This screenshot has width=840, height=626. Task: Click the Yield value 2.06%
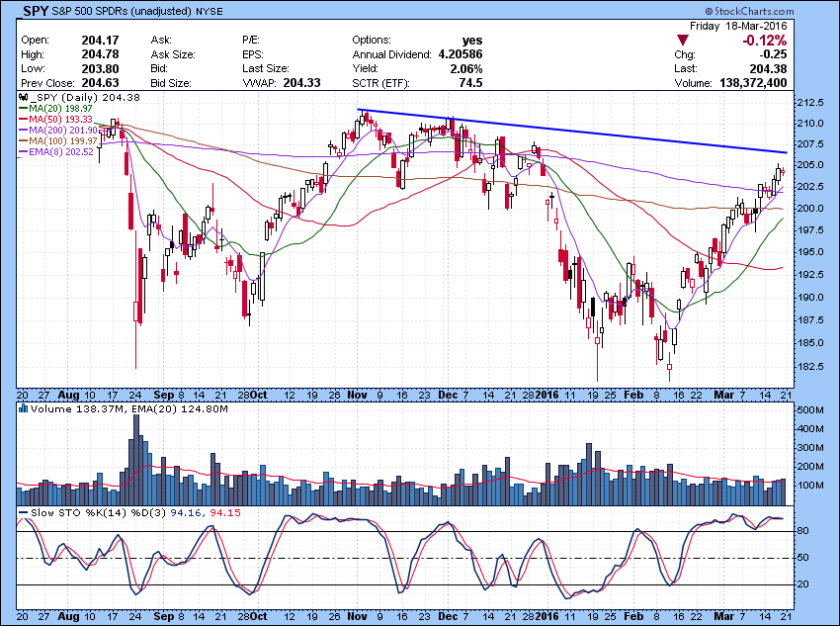466,68
